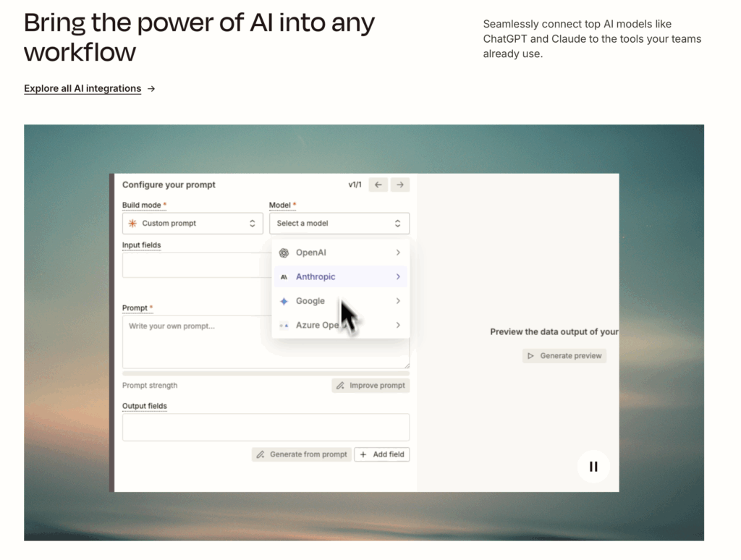
Task: Go to next version with right arrow
Action: (400, 185)
